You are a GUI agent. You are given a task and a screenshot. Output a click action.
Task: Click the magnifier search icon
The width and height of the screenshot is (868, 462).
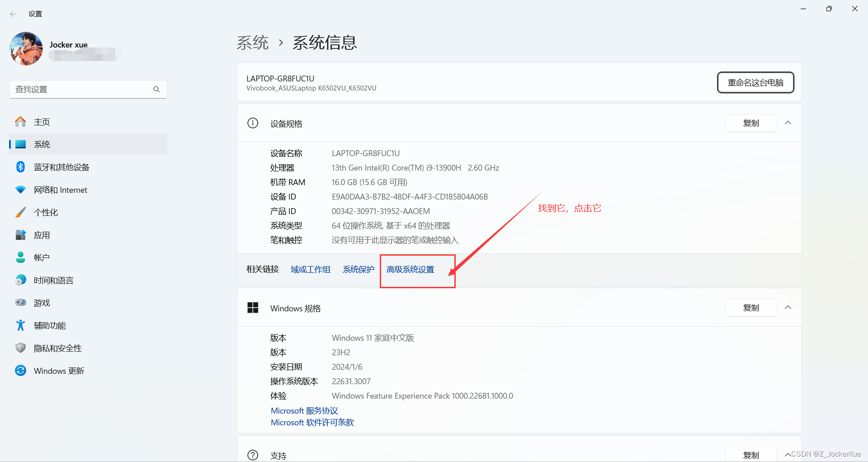(x=156, y=89)
